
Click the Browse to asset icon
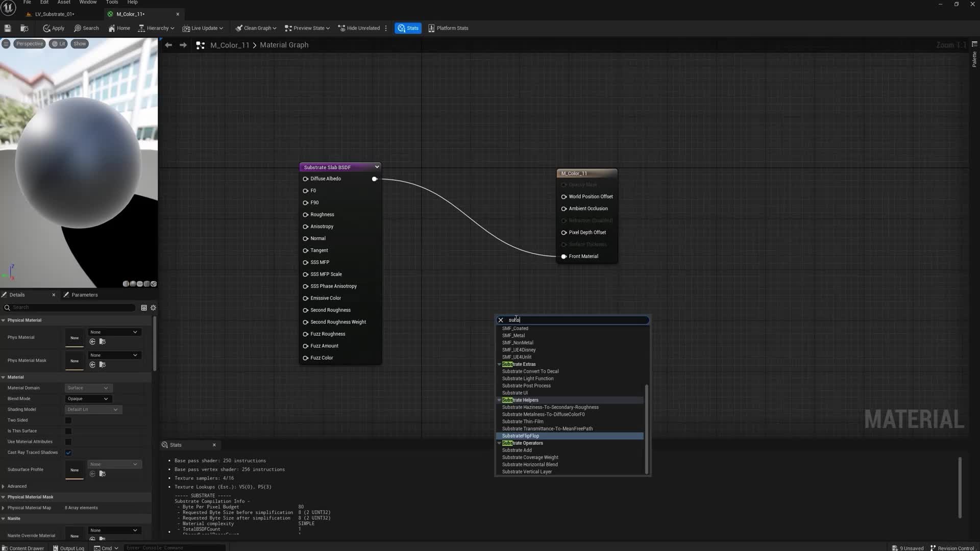(x=24, y=28)
